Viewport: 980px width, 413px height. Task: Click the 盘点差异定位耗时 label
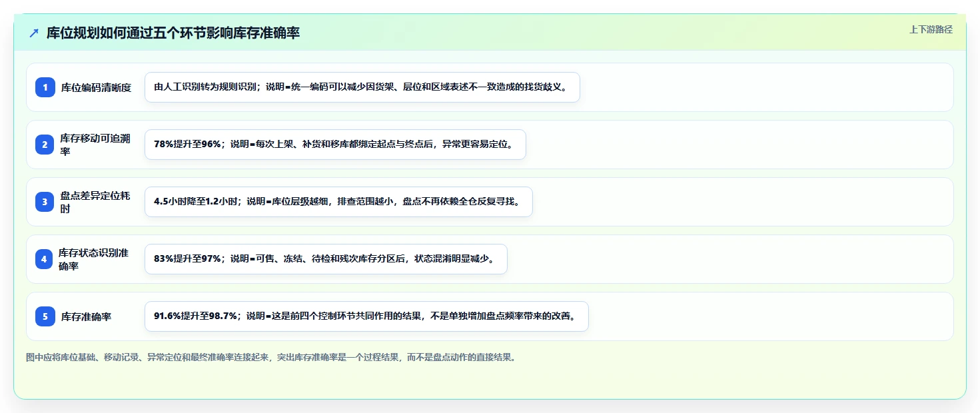[95, 202]
